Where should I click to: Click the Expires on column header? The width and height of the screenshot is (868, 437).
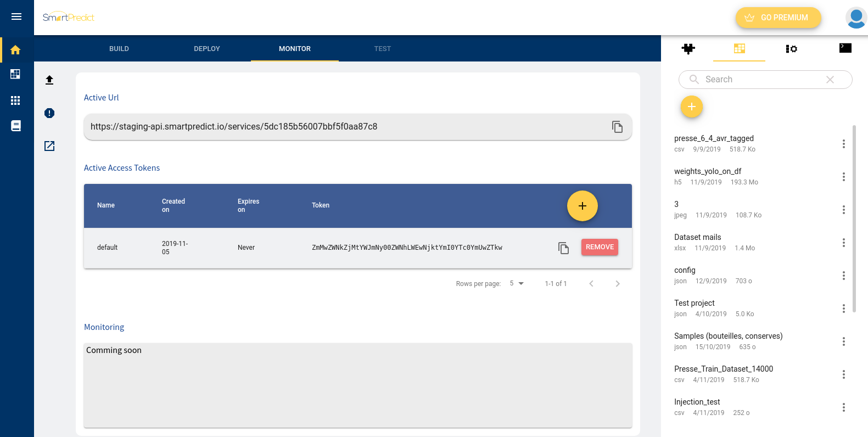coord(248,205)
